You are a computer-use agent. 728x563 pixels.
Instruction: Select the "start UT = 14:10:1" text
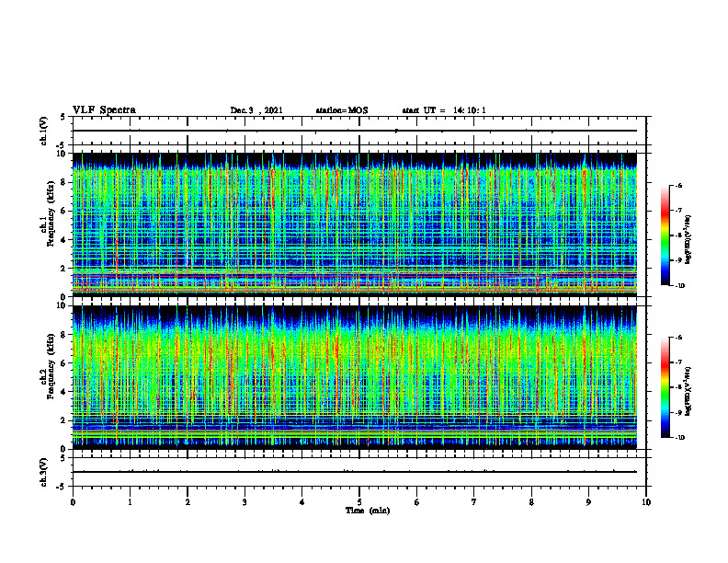pos(444,110)
